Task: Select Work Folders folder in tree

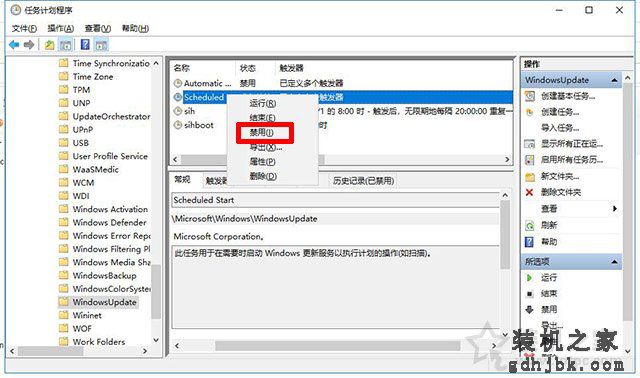Action: click(x=98, y=342)
